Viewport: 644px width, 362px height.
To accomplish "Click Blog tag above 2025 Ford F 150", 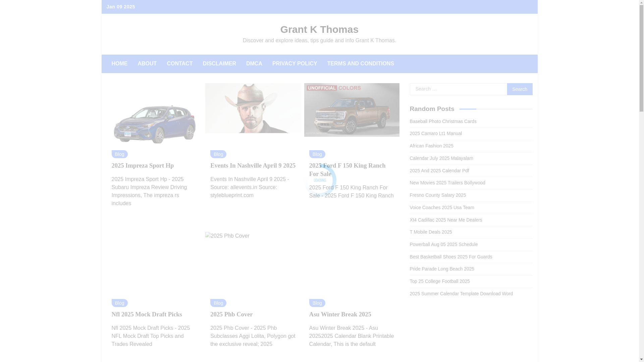I will pos(317,154).
